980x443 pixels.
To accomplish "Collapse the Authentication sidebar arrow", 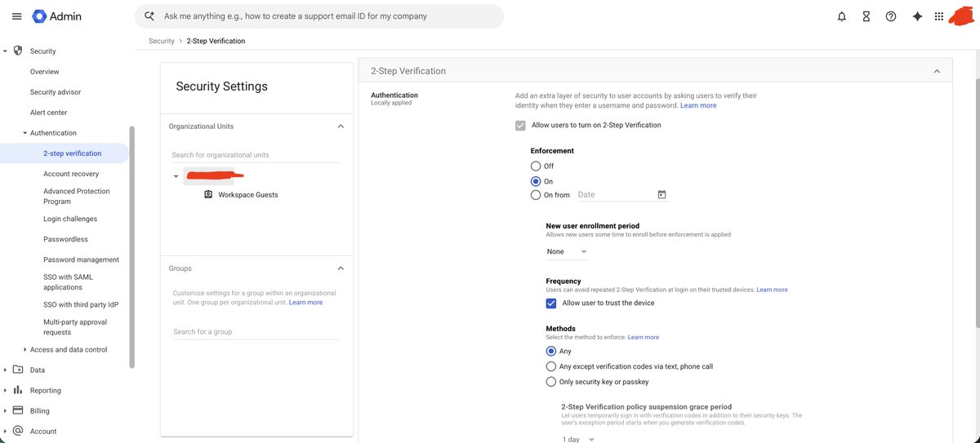I will point(24,133).
